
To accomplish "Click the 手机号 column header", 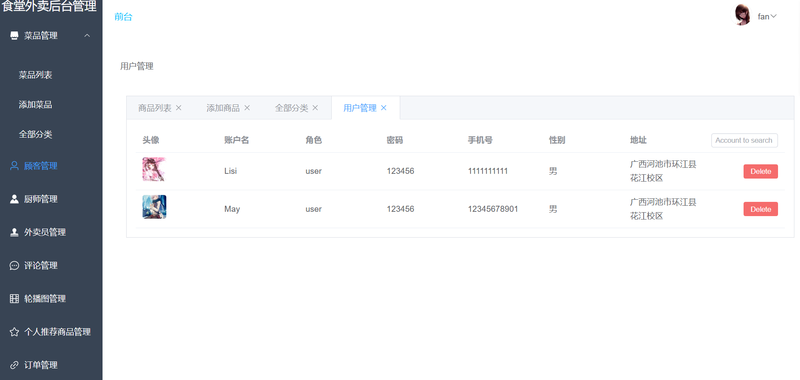I will pos(480,140).
